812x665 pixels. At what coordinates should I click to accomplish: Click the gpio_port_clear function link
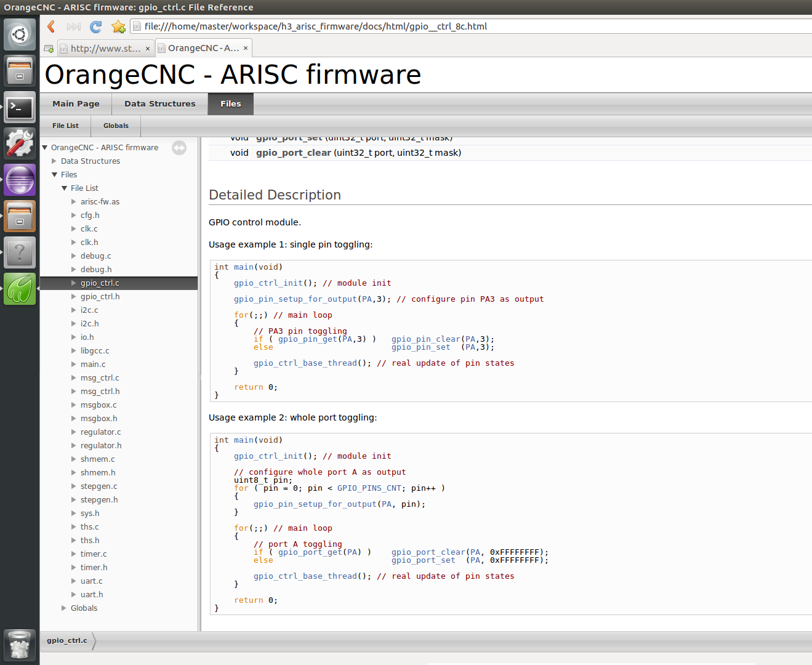[x=293, y=153]
